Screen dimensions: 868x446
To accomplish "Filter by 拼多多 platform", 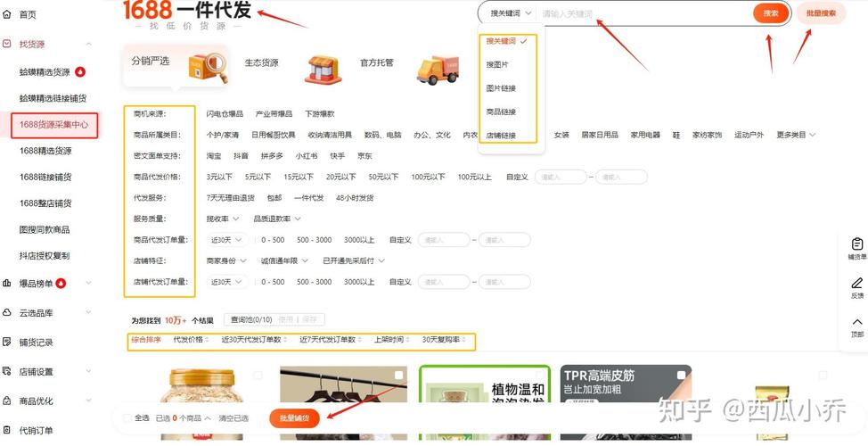I will point(272,156).
